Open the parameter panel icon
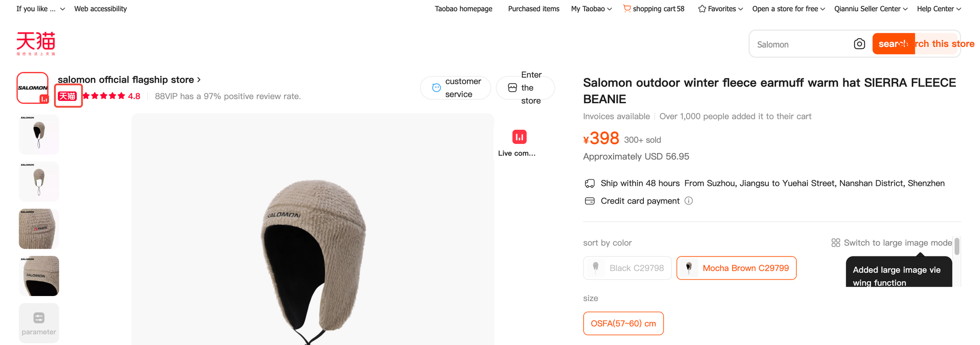The height and width of the screenshot is (345, 980). [x=39, y=323]
